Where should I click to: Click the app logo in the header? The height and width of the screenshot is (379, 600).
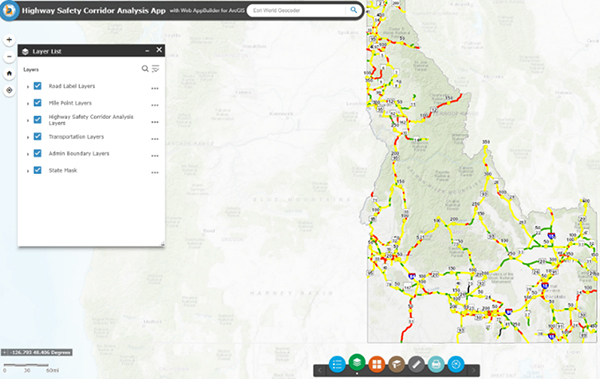pos(9,10)
